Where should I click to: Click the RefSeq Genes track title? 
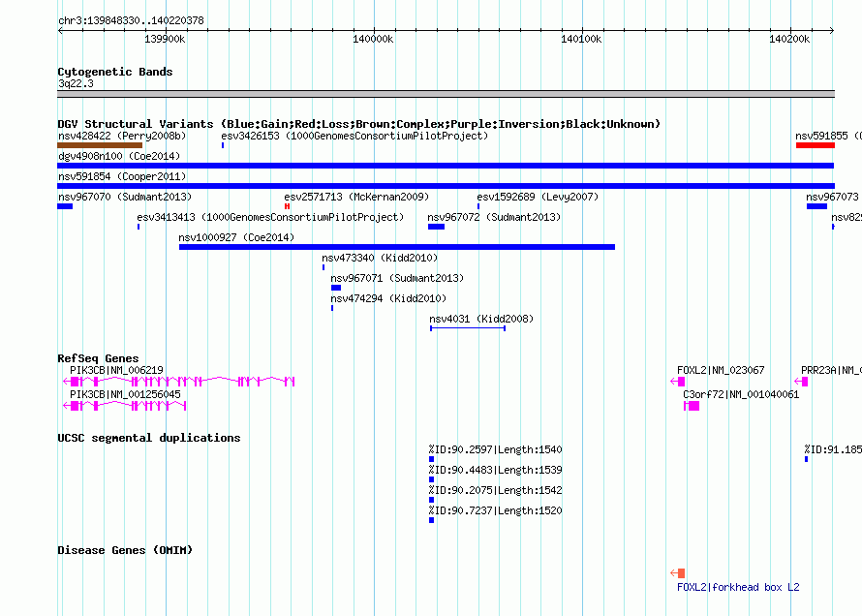coord(98,358)
